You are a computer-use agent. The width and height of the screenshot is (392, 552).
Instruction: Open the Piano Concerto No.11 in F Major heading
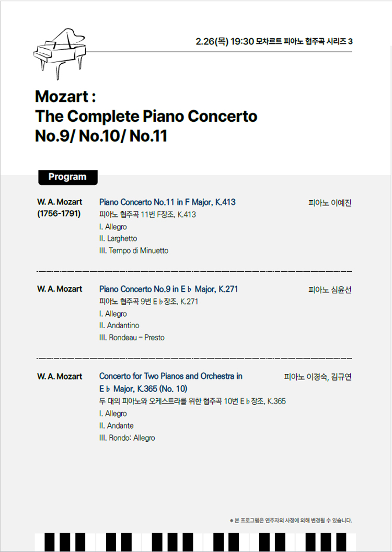pos(167,202)
